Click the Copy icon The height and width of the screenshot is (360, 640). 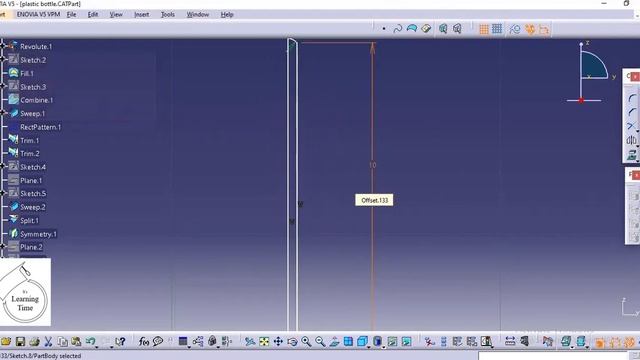click(62, 341)
